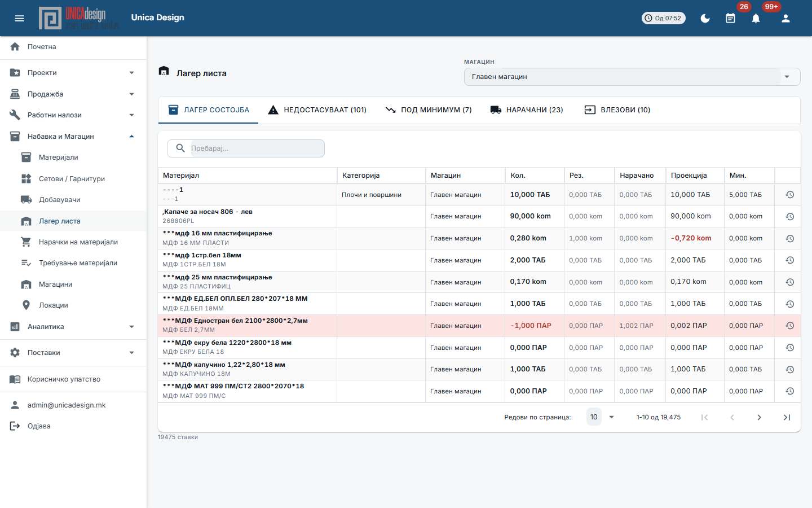
Task: Jump to last page of table
Action: click(787, 417)
